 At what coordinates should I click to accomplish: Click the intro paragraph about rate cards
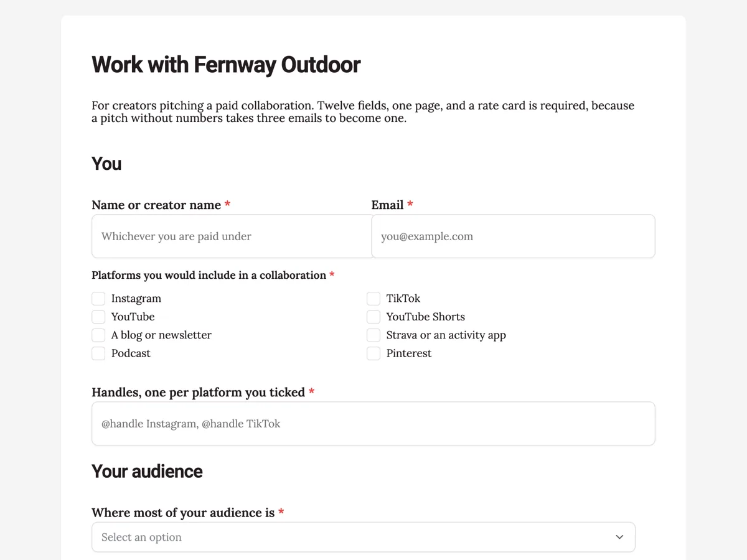[x=363, y=112]
